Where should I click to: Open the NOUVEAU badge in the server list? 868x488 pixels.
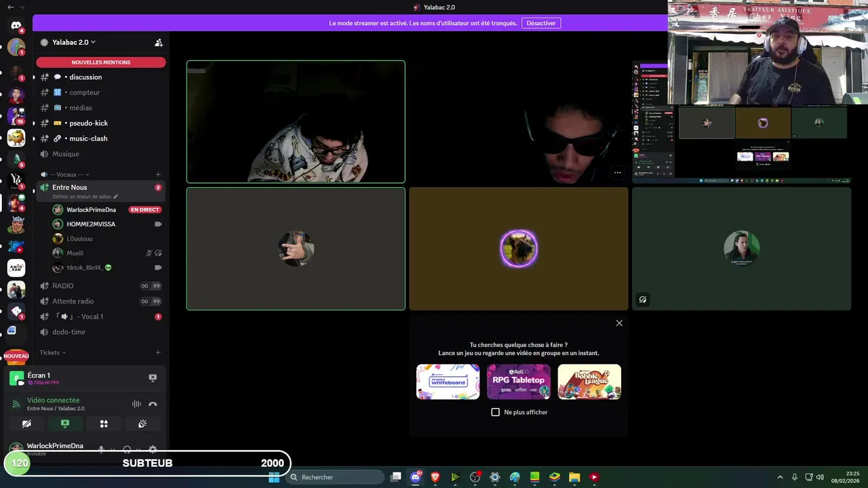coord(16,356)
